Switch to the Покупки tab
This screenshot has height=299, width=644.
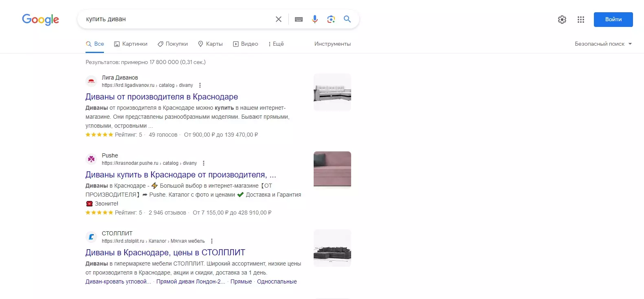coord(173,44)
